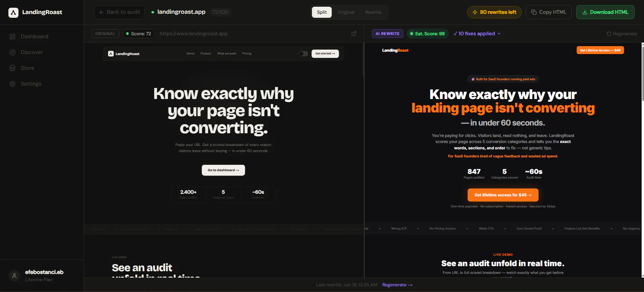
Task: Click the 72/100 score indicator in header
Action: 220,12
